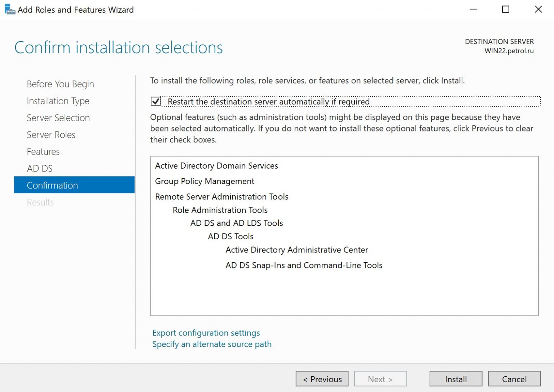Disable automatic restart of the destination server
The image size is (554, 392).
point(155,102)
